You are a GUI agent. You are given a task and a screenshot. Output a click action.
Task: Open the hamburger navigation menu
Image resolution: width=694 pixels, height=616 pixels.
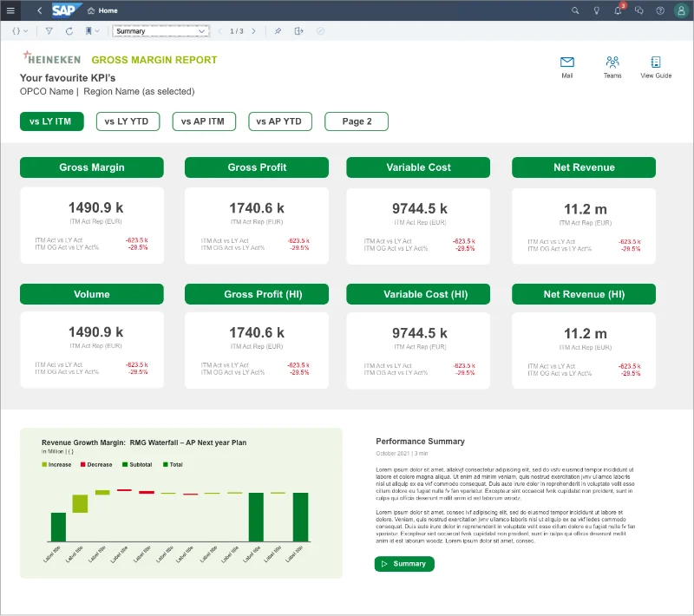10,10
